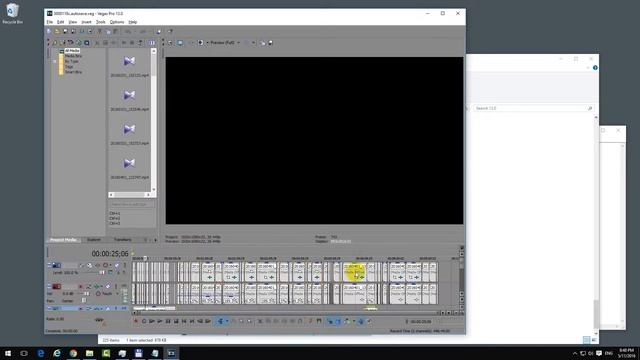This screenshot has width=640, height=360.
Task: Click the Pause button in transport bar
Action: tap(168, 321)
